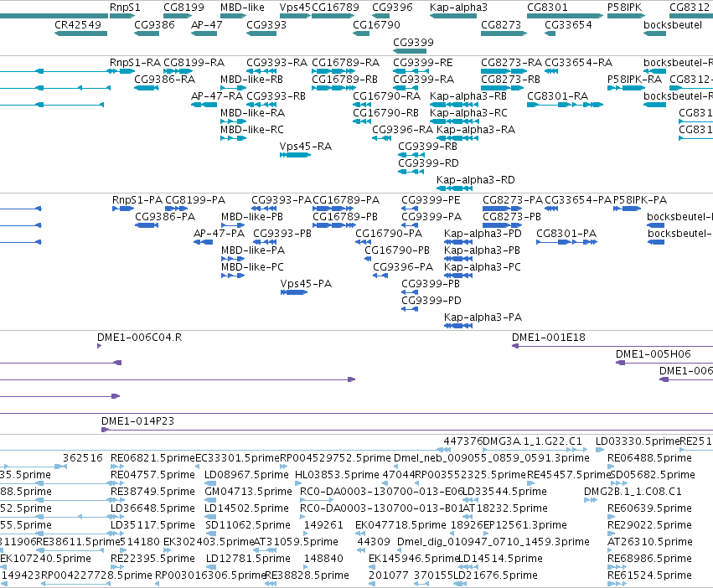Select protein CG9386-PA label
Viewport: 713px width, 588px height.
click(x=165, y=217)
